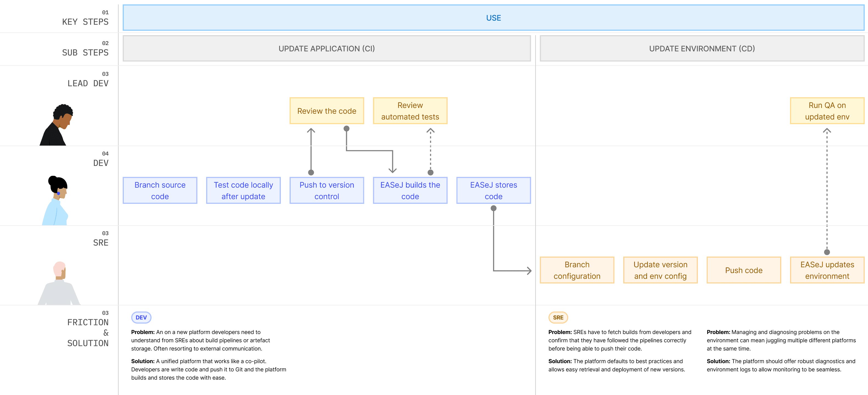Select UPDATE ENVIRONMENT (CD) sub step
This screenshot has height=395, width=868.
click(x=702, y=49)
